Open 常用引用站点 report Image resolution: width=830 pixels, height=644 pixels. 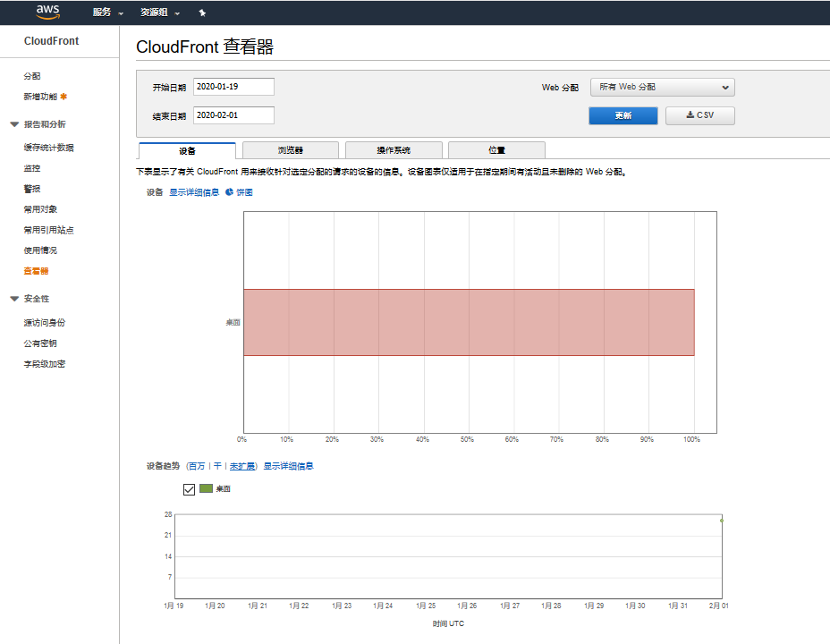48,230
